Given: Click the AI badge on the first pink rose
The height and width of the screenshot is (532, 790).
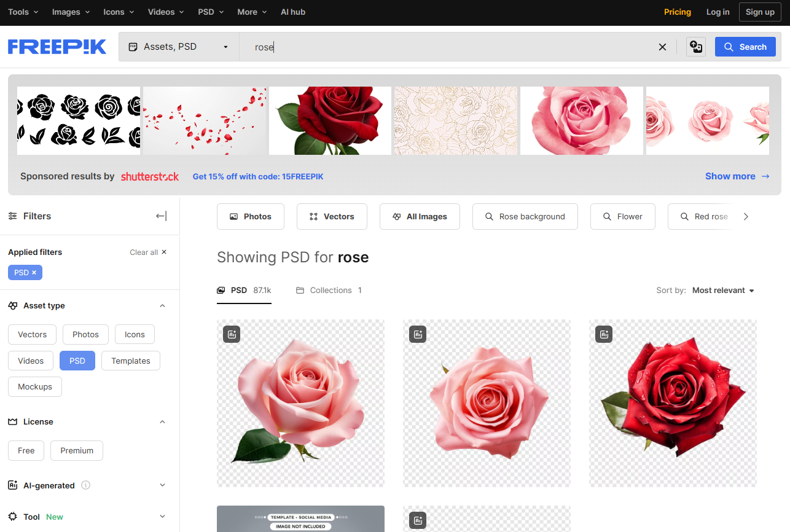Looking at the screenshot, I should coord(232,334).
